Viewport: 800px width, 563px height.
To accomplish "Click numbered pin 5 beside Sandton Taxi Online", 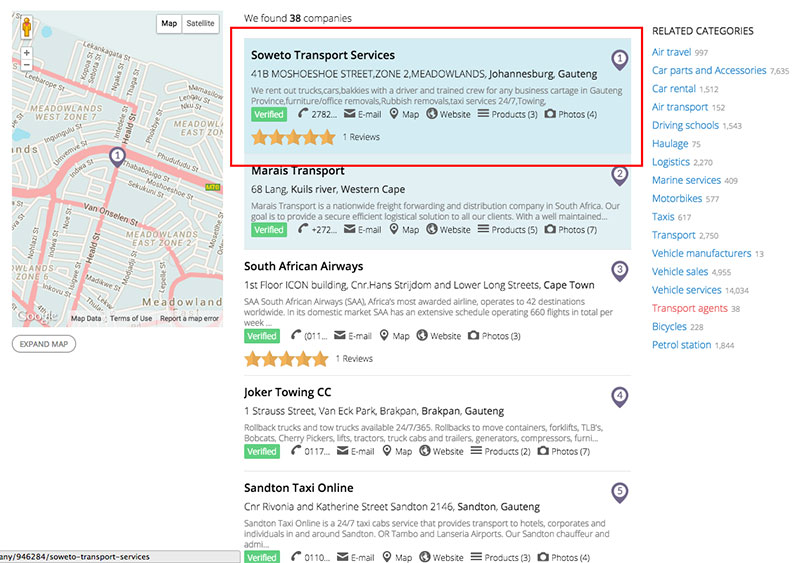I will pyautogui.click(x=619, y=493).
